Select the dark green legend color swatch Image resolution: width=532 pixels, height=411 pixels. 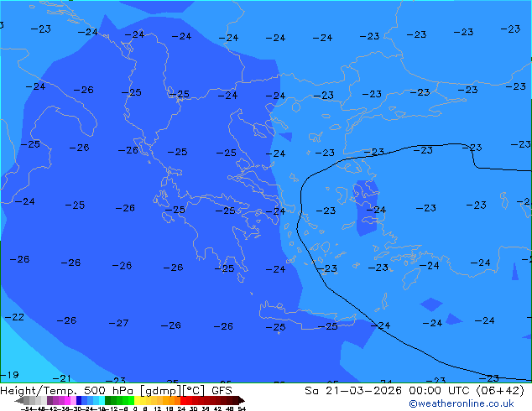tap(108, 400)
